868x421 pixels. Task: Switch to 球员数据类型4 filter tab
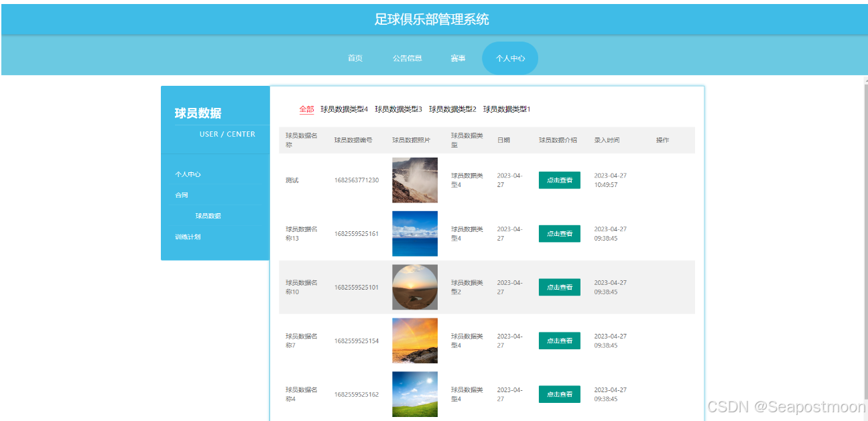343,109
